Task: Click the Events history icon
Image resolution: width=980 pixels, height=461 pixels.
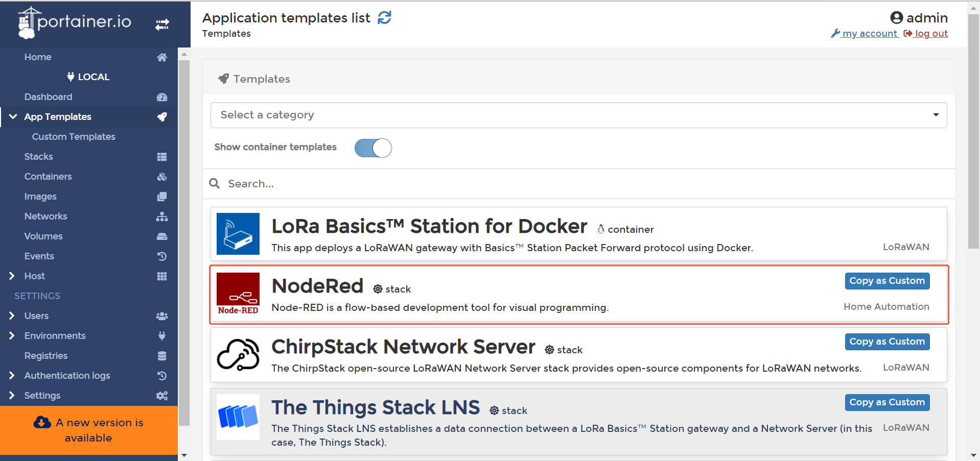Action: 162,256
